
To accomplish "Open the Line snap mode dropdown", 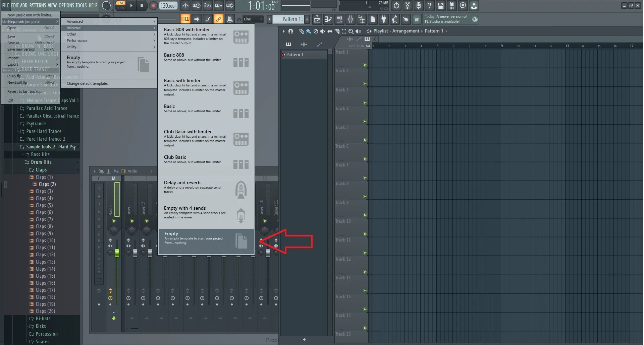I will pyautogui.click(x=253, y=19).
